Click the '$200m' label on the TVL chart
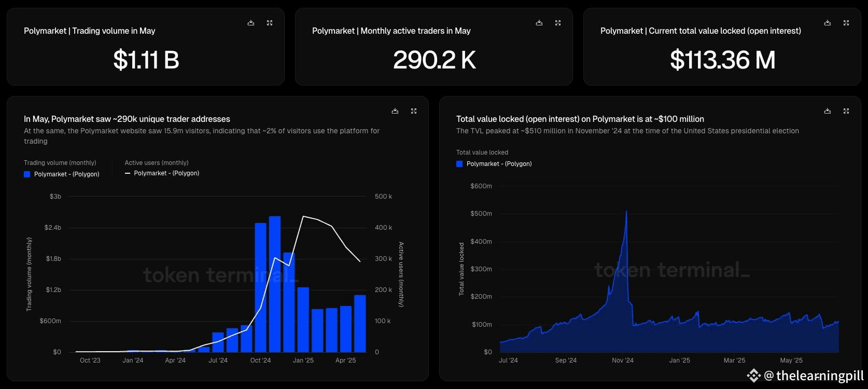The width and height of the screenshot is (868, 389). coord(481,297)
